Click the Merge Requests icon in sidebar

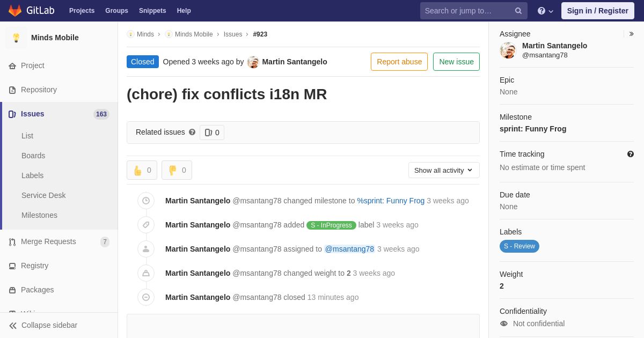coord(12,241)
